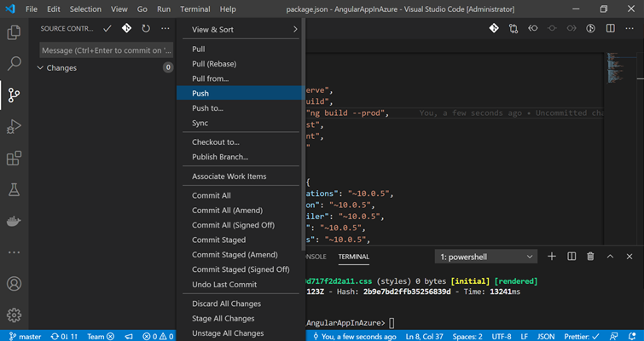Kill terminal with trash icon

point(590,257)
